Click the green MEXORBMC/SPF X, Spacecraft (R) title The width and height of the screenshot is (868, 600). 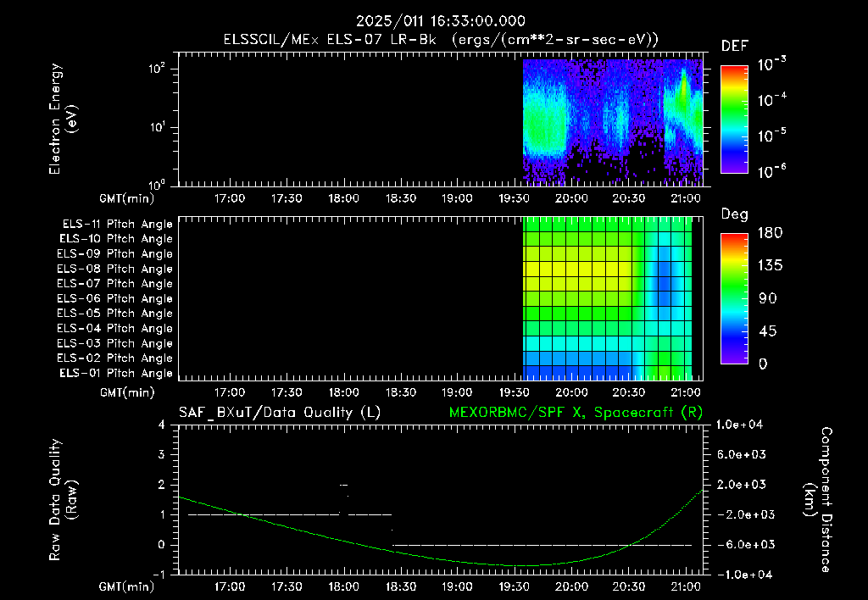tap(576, 413)
